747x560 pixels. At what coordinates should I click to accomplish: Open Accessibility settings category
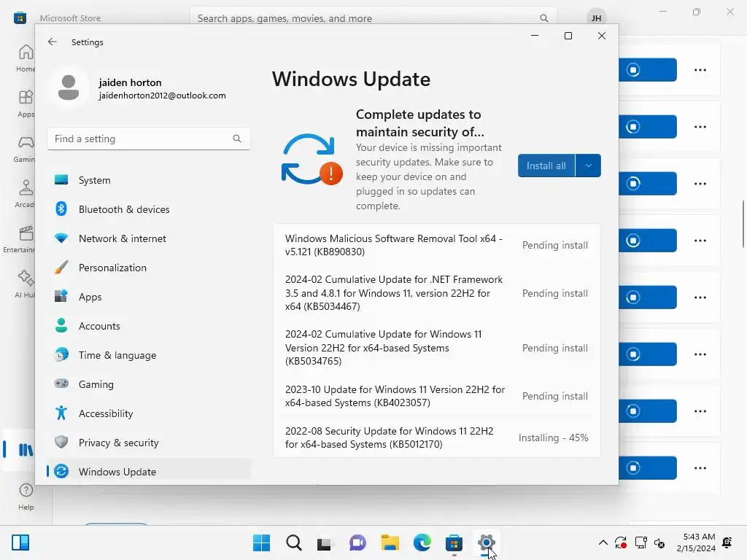149,413
